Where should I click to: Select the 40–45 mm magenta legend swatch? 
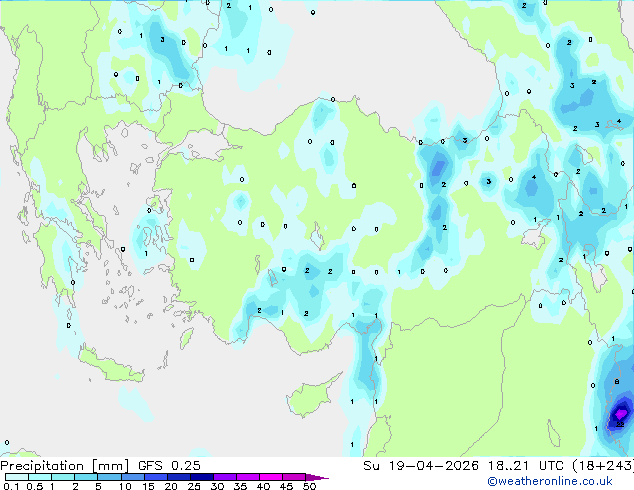coord(271,477)
